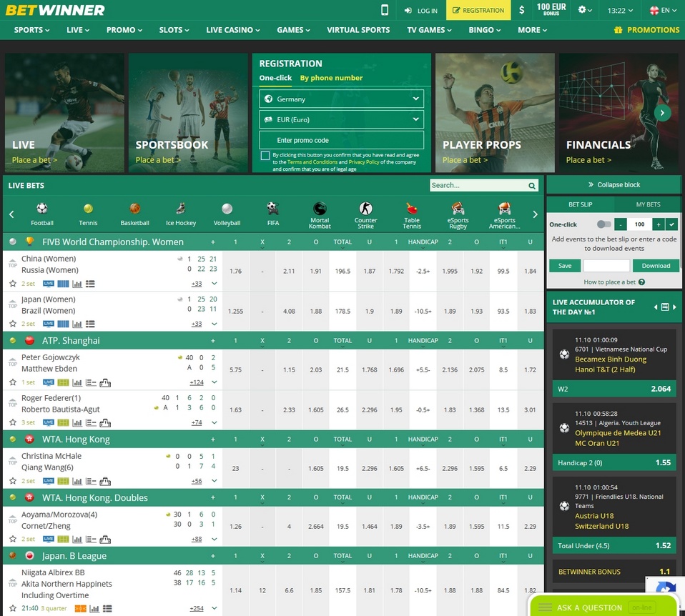Expand +124 markets for Gojowczyk vs Ebden
The height and width of the screenshot is (616, 685).
pyautogui.click(x=197, y=382)
